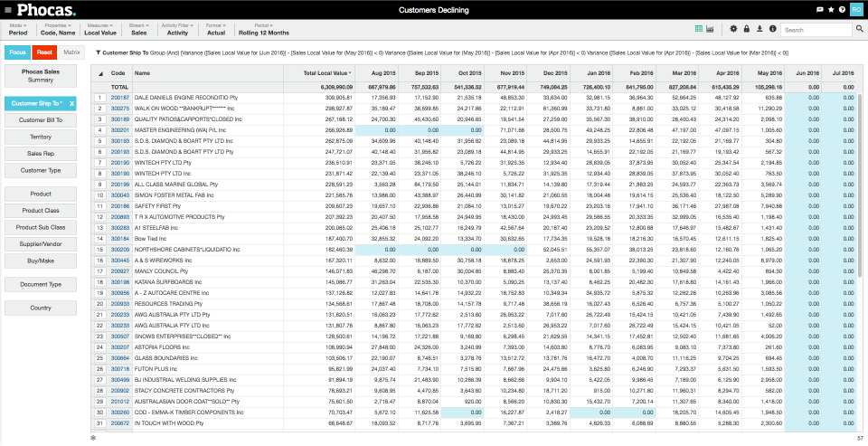Select row 17 number box for MANLY COUNCIL
Viewport: 868px width, 446px height.
point(99,271)
